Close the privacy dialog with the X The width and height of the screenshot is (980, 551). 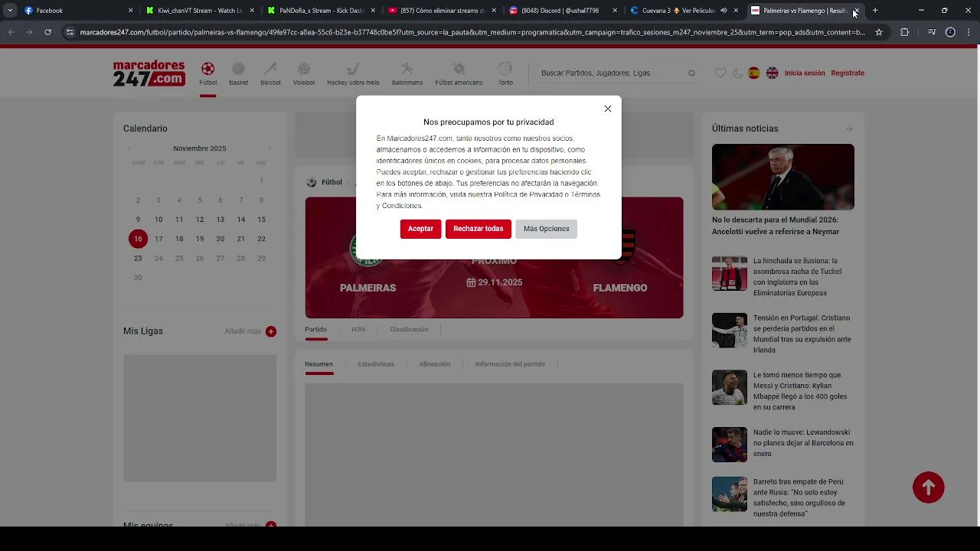coord(608,109)
